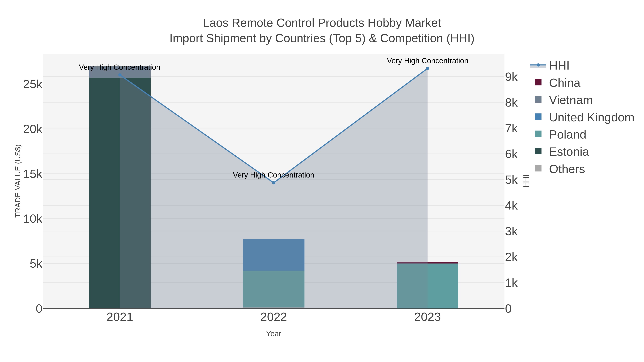Click the Others gray legend swatch
The image size is (644, 362).
coord(538,169)
